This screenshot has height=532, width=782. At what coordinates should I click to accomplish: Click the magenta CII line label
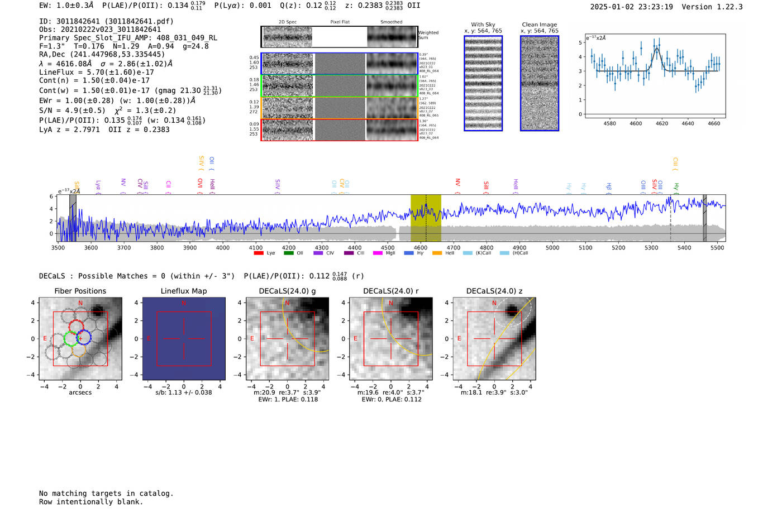coord(168,187)
